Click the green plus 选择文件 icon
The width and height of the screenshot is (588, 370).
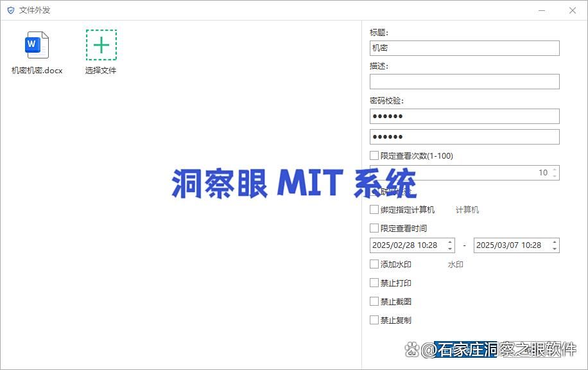click(x=101, y=45)
